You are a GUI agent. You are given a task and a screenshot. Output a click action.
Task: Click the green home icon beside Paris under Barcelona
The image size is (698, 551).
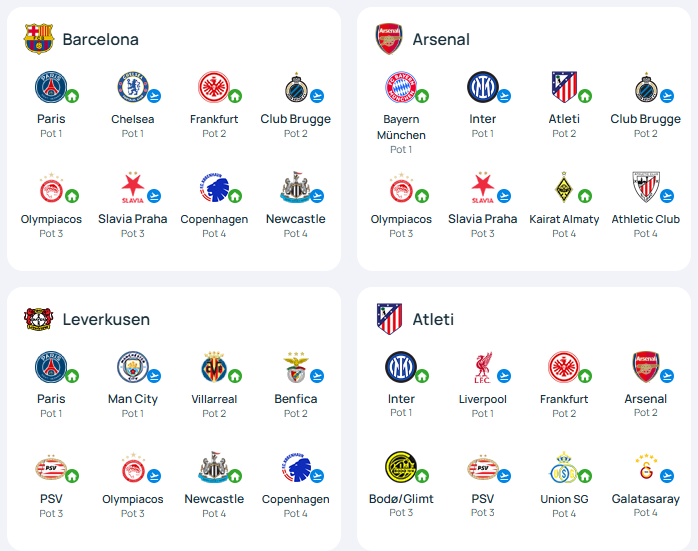pyautogui.click(x=72, y=96)
